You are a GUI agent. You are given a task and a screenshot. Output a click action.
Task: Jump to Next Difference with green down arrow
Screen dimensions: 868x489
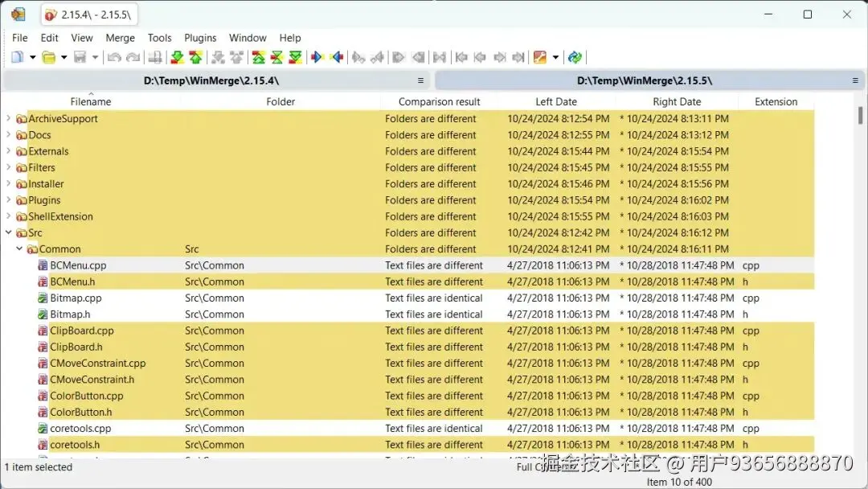tap(177, 57)
